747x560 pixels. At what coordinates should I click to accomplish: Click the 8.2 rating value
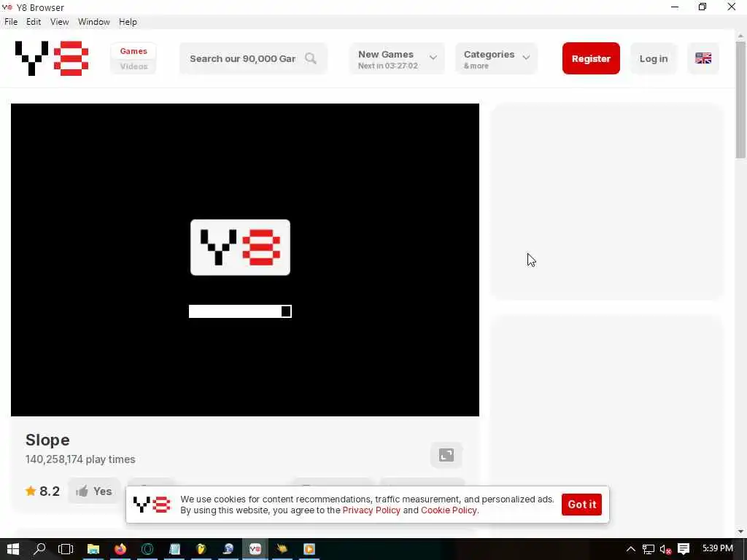pyautogui.click(x=50, y=491)
